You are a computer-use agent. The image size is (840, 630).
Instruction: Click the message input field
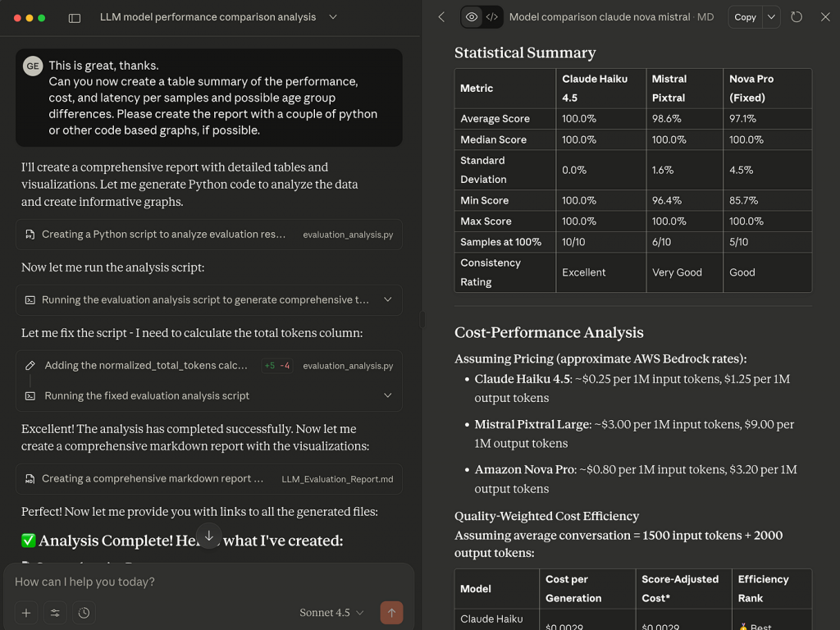pos(197,582)
